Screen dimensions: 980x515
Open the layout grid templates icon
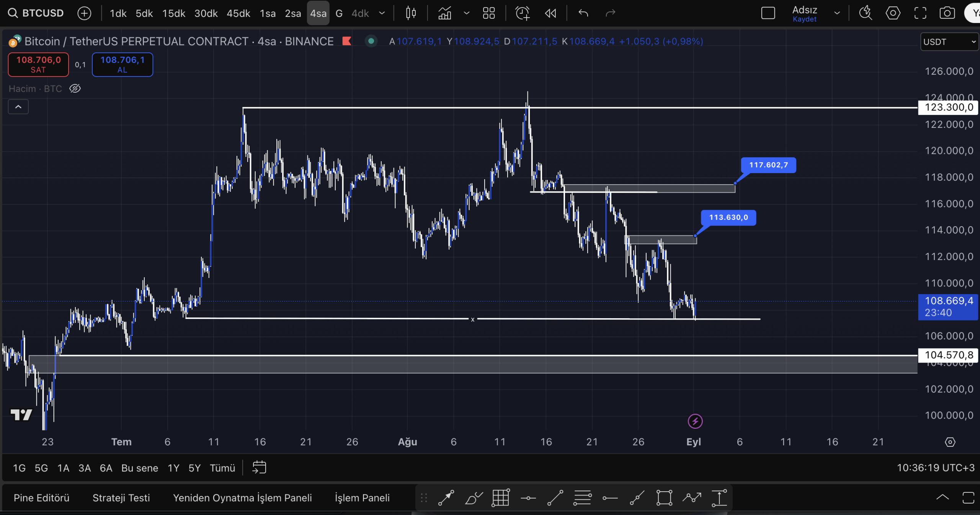[x=489, y=13]
